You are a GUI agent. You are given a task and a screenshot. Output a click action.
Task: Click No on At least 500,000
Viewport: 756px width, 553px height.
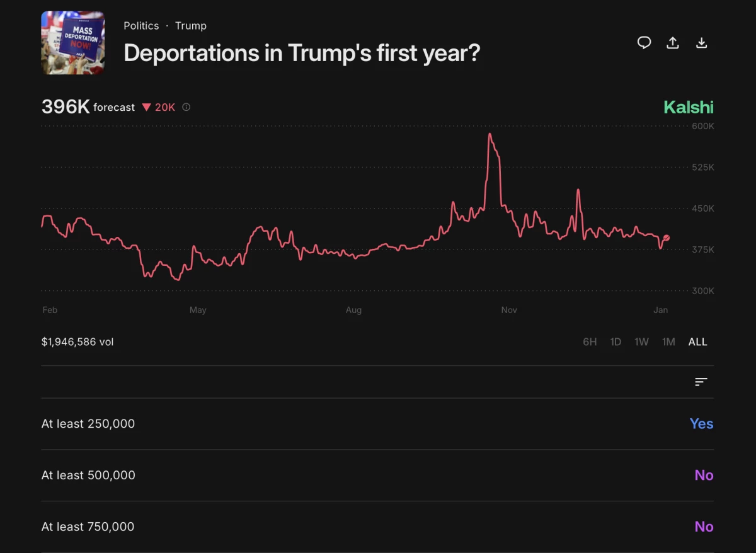click(x=704, y=475)
